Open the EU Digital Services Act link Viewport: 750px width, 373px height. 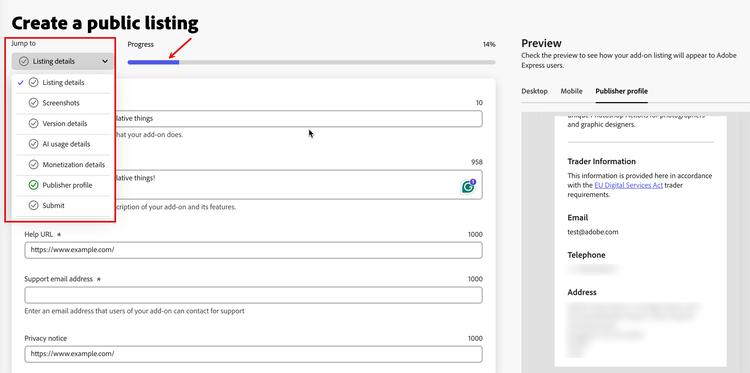coord(629,185)
